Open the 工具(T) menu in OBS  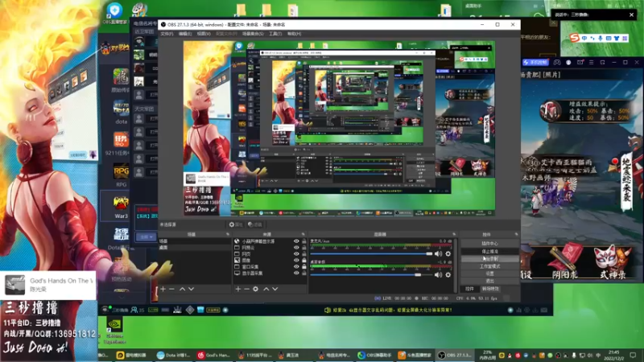[x=275, y=34]
